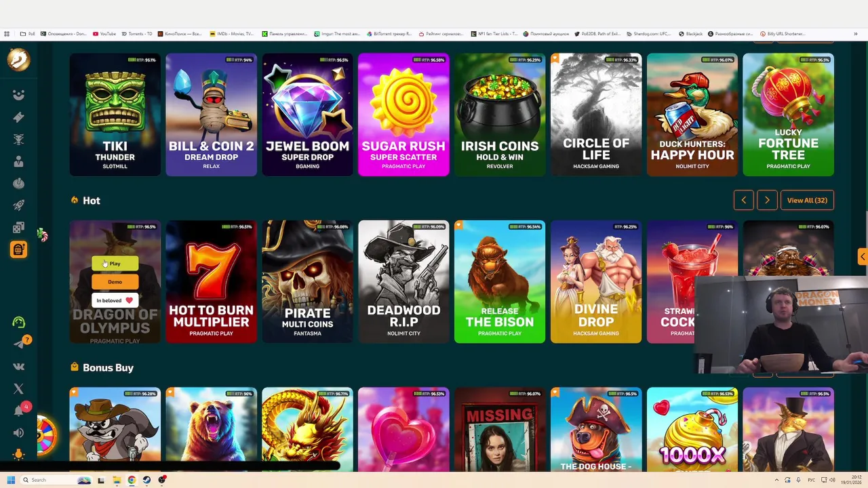Click the flame icon beside Hot heading
Screen dimensions: 868x488
(x=75, y=200)
